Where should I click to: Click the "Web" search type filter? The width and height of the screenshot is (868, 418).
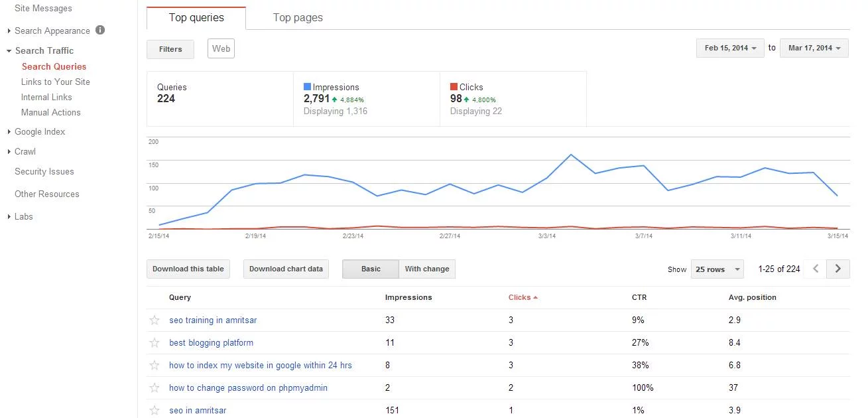[x=221, y=48]
